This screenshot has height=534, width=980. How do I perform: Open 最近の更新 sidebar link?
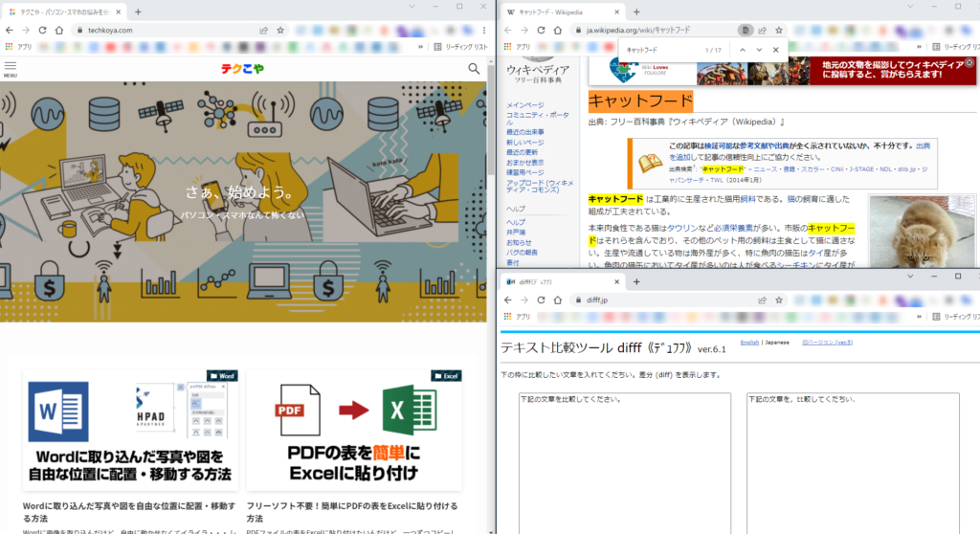(x=522, y=152)
